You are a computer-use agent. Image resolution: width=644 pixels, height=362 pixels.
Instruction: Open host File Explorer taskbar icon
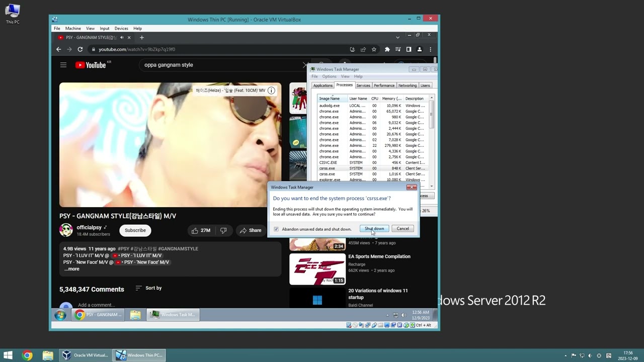point(48,355)
